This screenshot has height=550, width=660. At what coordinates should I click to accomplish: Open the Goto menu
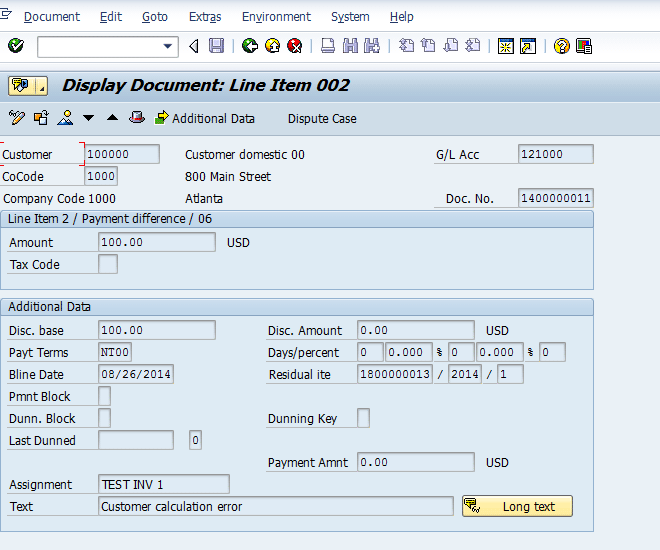pyautogui.click(x=155, y=17)
